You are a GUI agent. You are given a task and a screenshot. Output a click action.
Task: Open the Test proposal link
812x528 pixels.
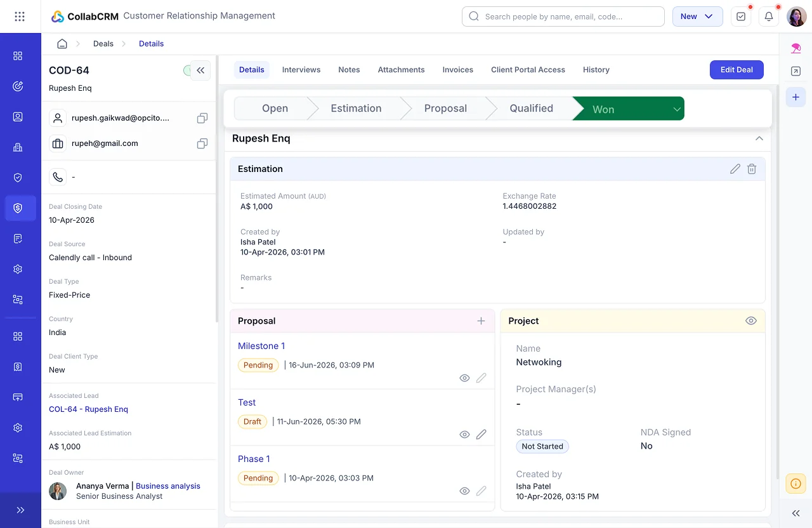coord(247,402)
